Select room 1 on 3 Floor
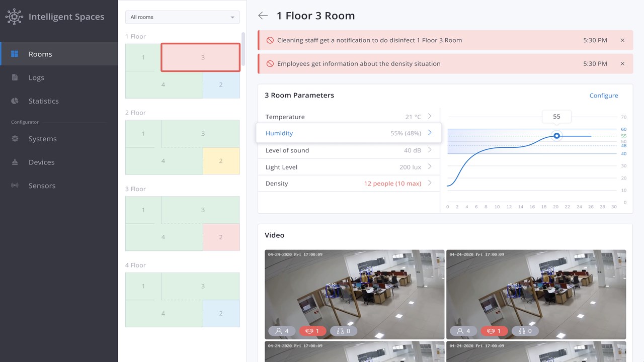The width and height of the screenshot is (644, 362). point(143,210)
